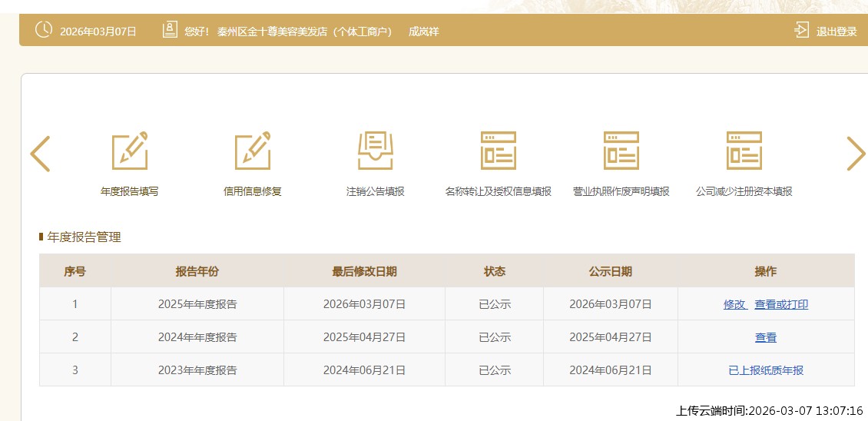Click 已上报纸质年报 in the 2023 row
The height and width of the screenshot is (421, 868).
coord(766,370)
